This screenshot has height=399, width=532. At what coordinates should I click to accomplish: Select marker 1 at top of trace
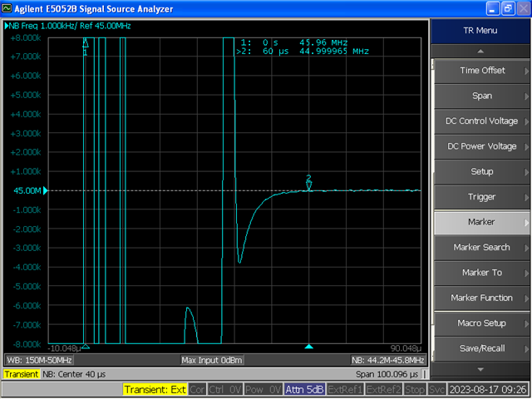(86, 47)
